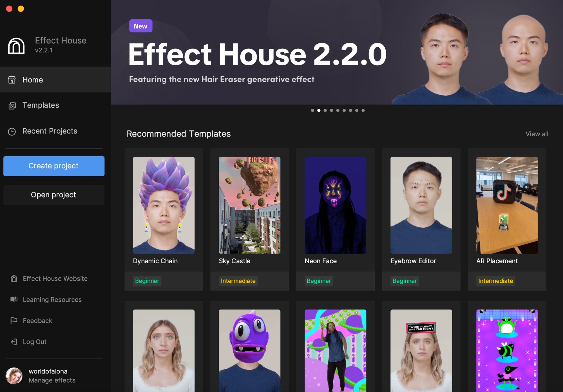The image size is (563, 392).
Task: Click the Feedback icon
Action: coord(14,320)
